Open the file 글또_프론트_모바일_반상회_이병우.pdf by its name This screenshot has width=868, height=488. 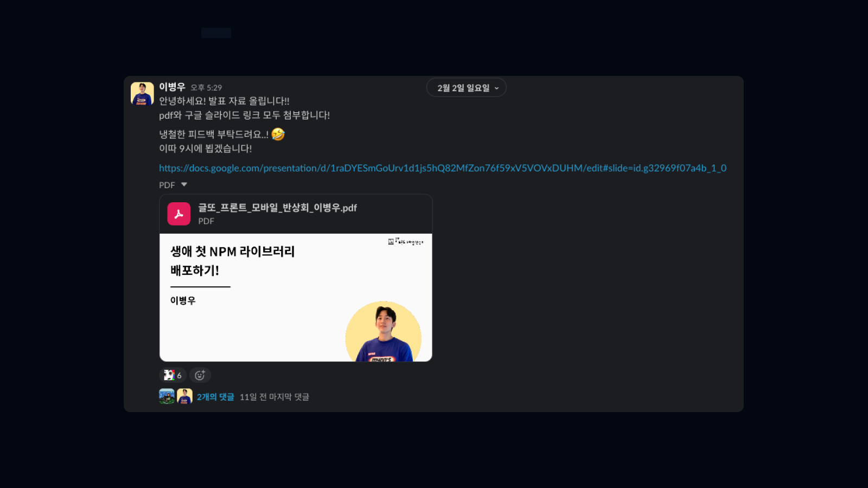[x=277, y=208]
